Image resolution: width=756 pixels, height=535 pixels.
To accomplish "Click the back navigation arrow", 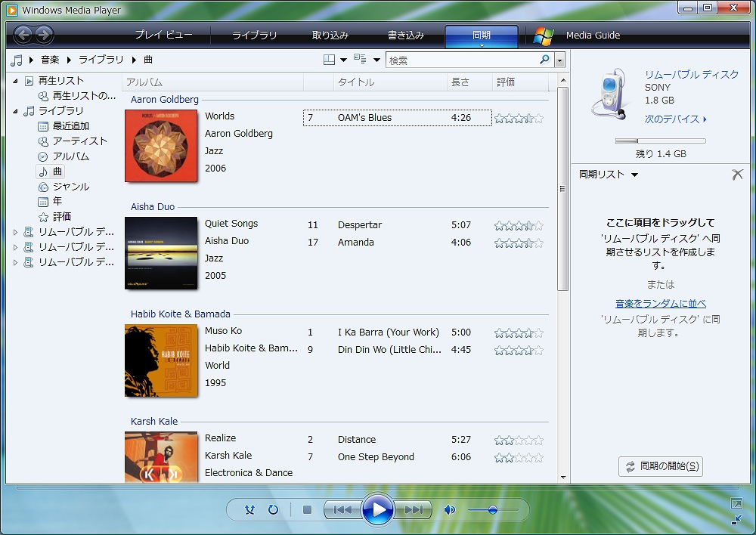I will pos(23,35).
